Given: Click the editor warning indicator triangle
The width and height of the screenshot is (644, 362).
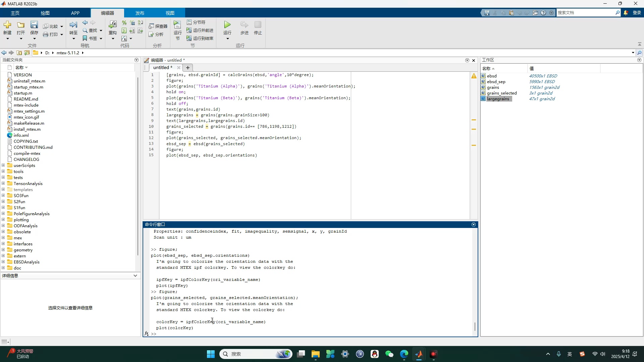Looking at the screenshot, I should click(x=474, y=76).
